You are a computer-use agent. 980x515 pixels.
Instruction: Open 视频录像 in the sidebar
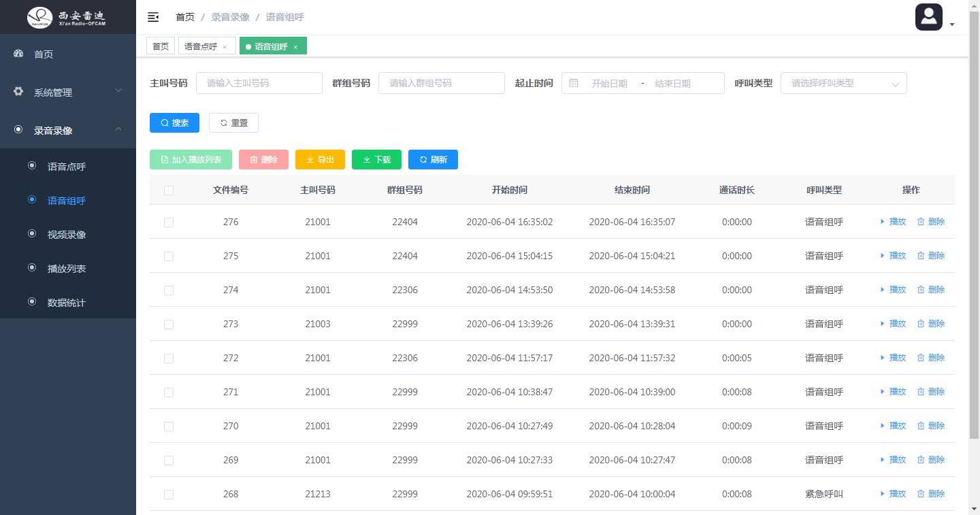[x=68, y=234]
